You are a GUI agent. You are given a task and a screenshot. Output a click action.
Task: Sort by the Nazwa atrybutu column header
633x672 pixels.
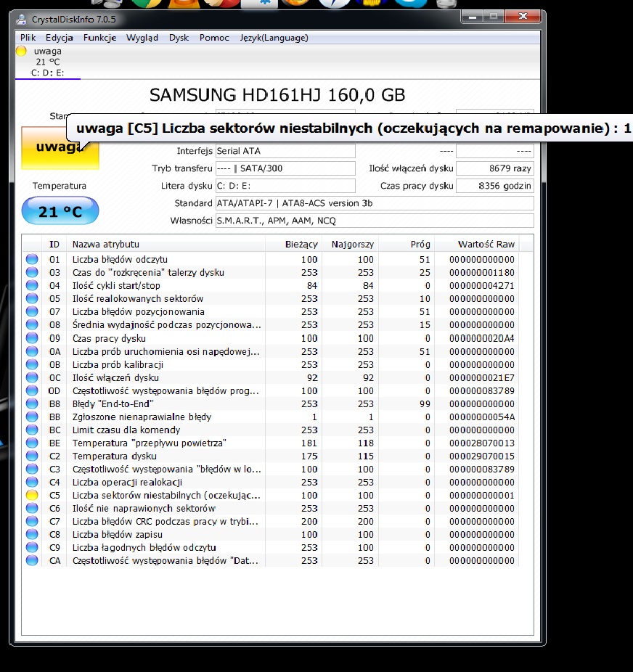[x=166, y=245]
